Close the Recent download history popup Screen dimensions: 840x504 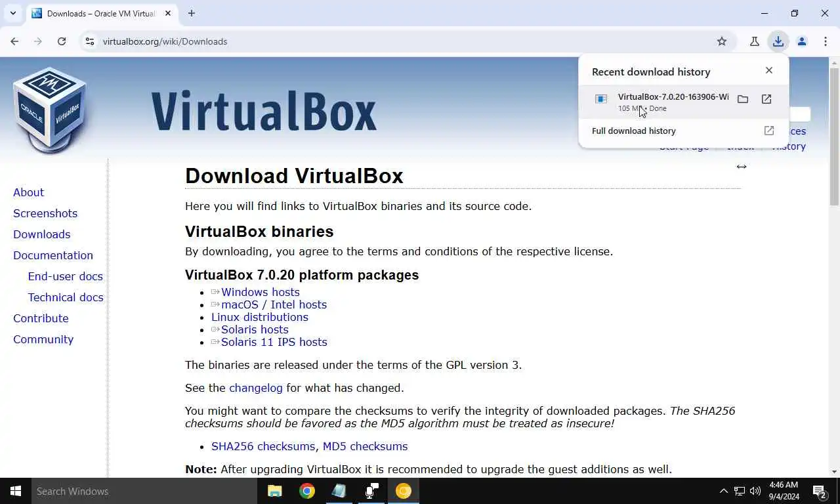tap(769, 70)
